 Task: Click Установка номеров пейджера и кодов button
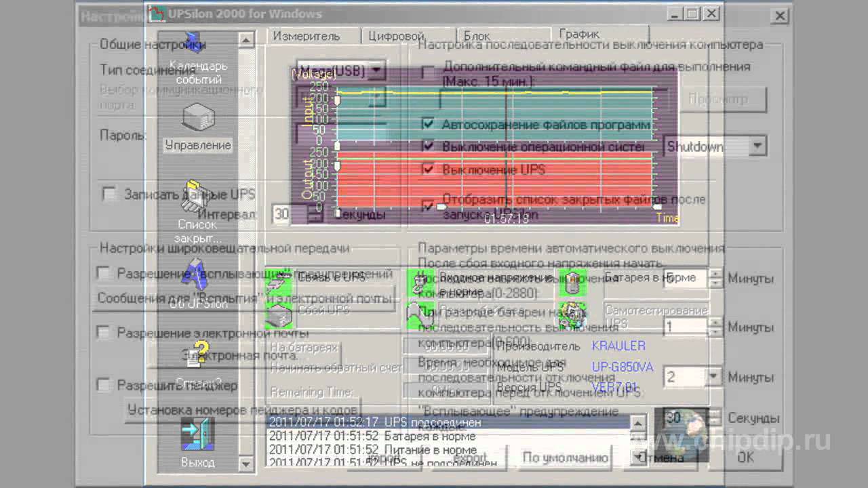pyautogui.click(x=241, y=410)
